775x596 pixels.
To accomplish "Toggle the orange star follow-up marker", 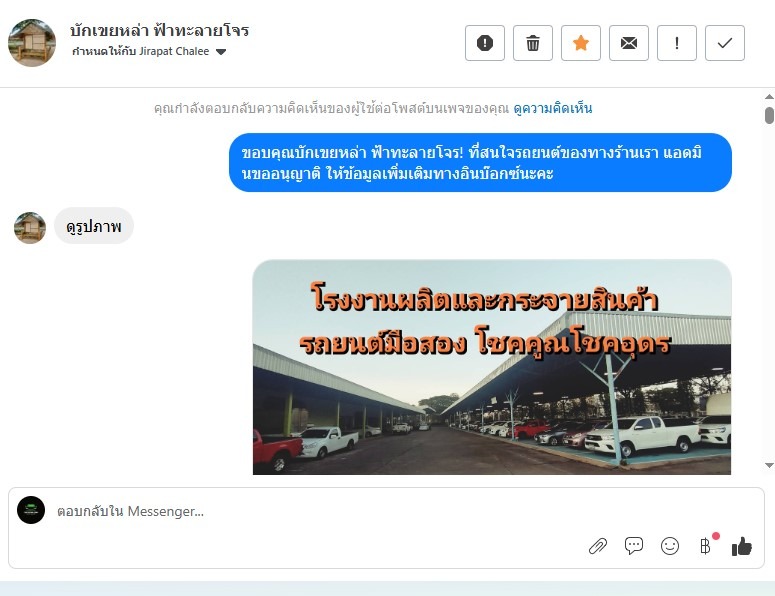I will point(581,43).
